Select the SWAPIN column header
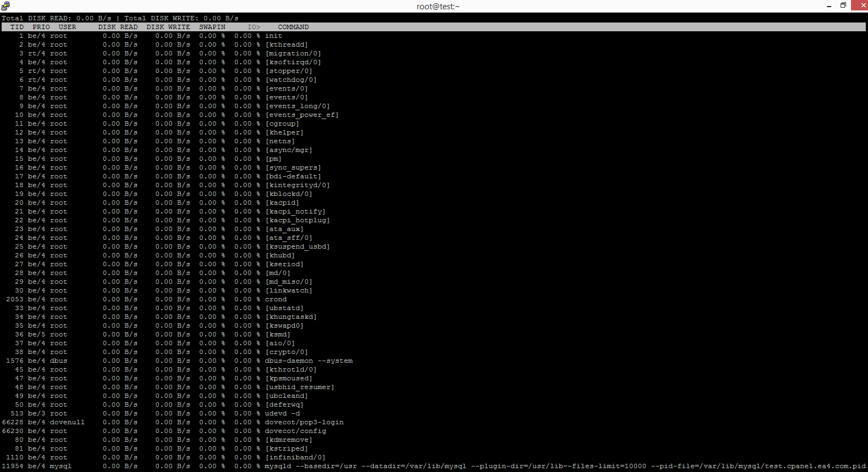This screenshot has height=472, width=868. 212,27
